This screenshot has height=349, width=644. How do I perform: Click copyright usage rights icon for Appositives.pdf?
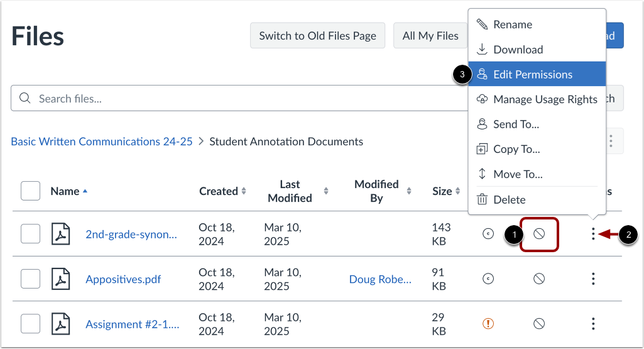[488, 279]
